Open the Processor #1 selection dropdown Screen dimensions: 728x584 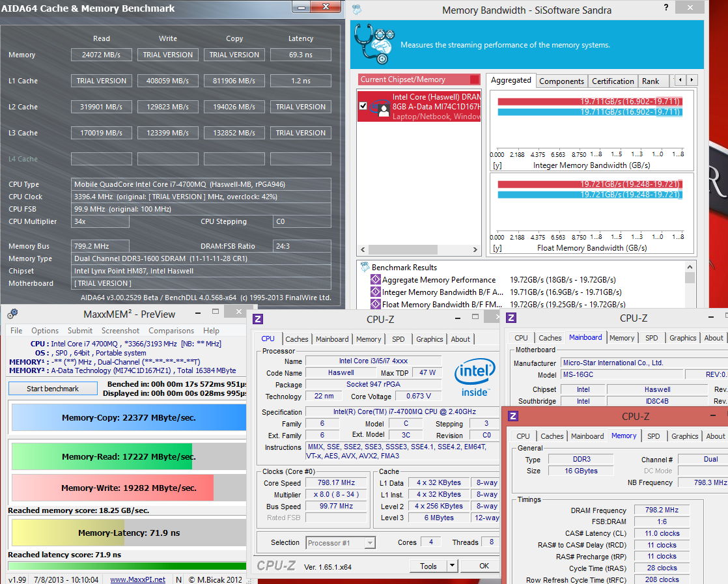(370, 543)
